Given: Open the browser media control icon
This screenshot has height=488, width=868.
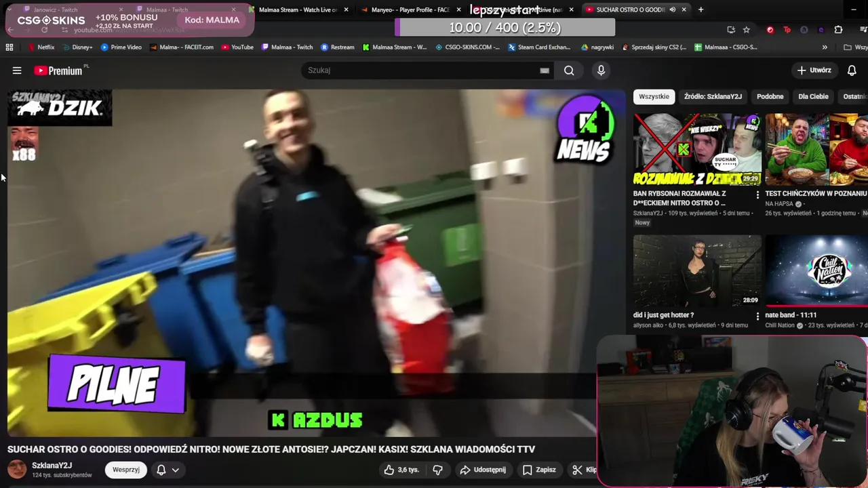Looking at the screenshot, I should 863,30.
